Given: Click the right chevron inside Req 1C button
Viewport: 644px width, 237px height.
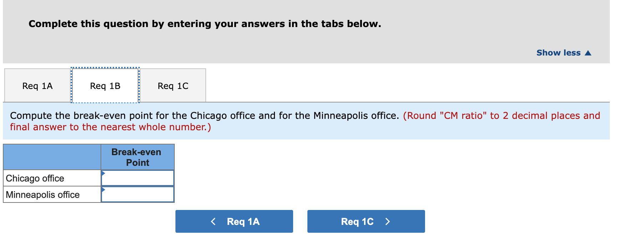Looking at the screenshot, I should tap(388, 221).
